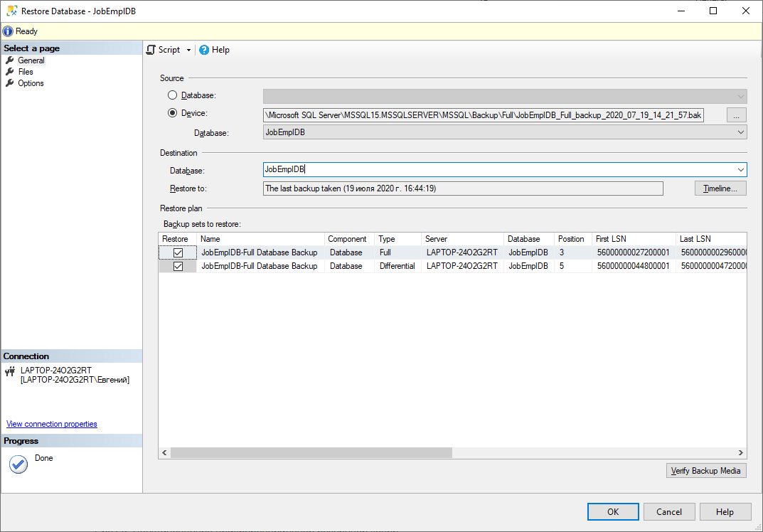Open the Script button dropdown arrow
This screenshot has height=532, width=763.
click(x=189, y=50)
